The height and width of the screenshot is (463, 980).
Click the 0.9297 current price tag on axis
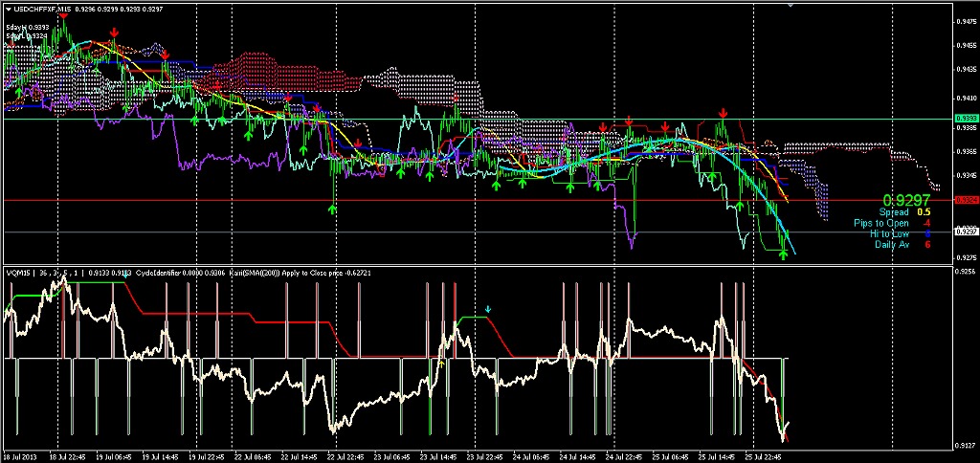point(966,232)
